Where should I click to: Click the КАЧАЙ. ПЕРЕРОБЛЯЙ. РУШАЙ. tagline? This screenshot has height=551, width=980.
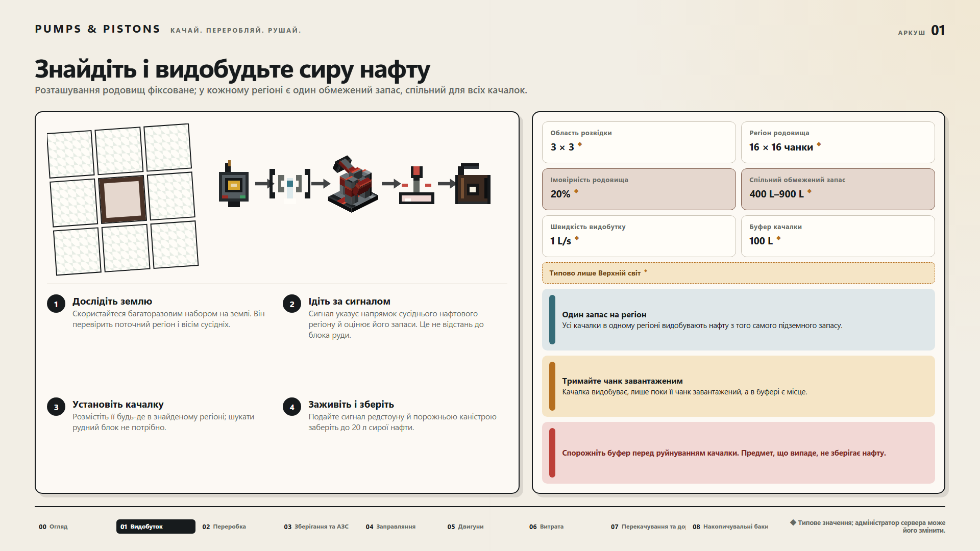point(236,30)
